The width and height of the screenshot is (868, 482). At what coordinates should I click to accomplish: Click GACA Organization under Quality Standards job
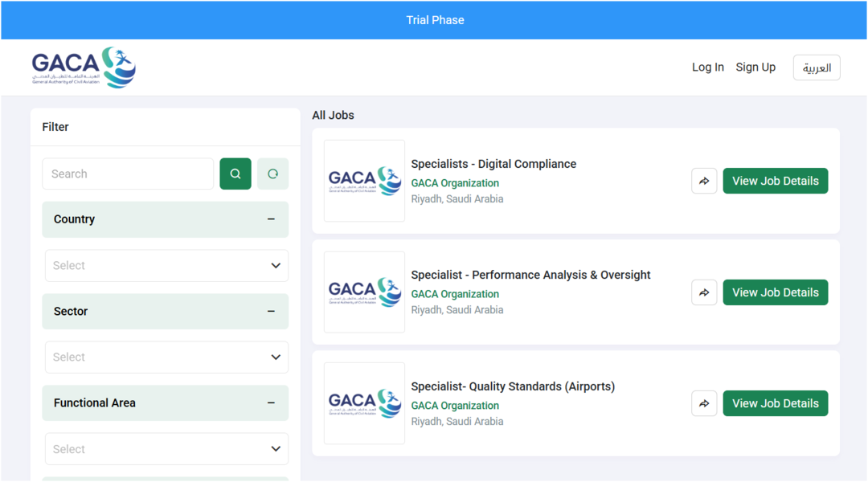(455, 406)
